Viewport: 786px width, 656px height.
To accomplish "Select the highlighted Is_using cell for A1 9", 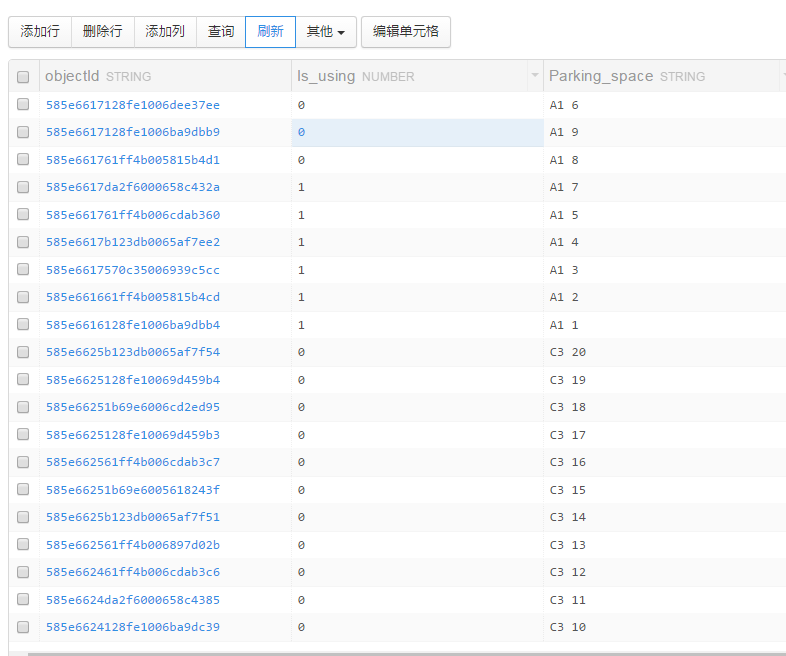I will (418, 132).
